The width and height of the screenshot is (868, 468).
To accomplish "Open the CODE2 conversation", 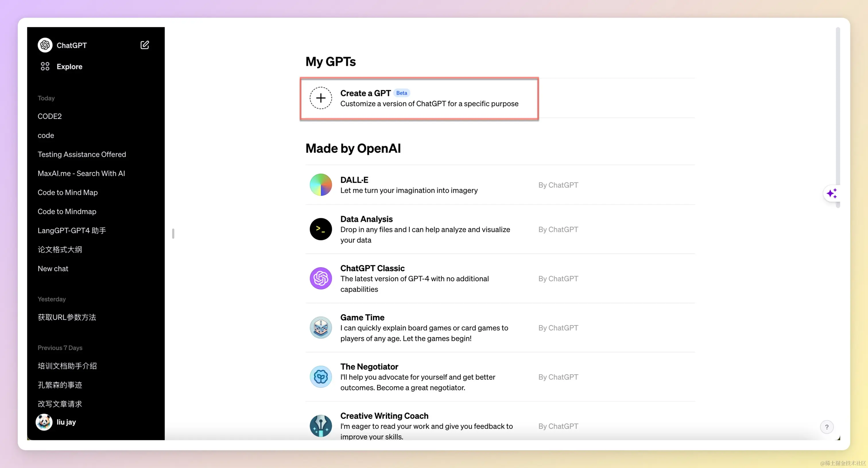I will [x=50, y=116].
